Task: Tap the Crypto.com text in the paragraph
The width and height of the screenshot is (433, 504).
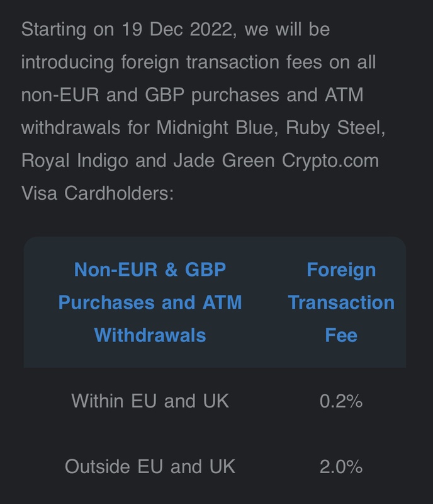Action: [x=330, y=160]
